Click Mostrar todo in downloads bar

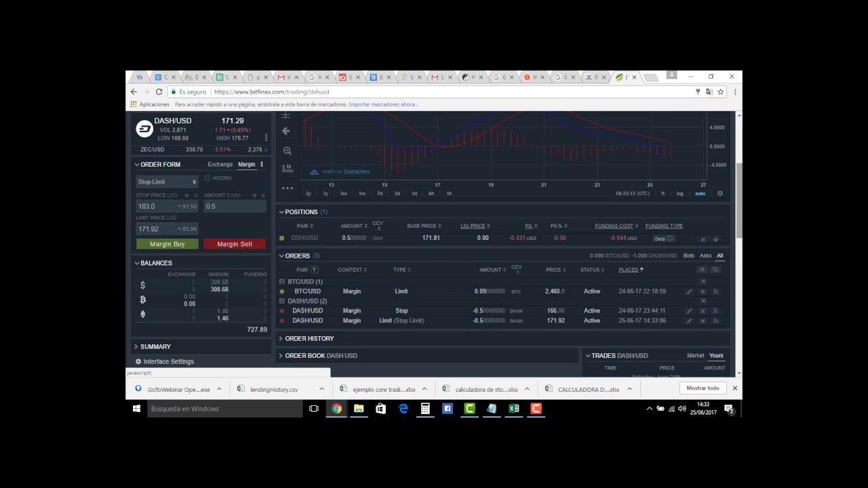[703, 388]
